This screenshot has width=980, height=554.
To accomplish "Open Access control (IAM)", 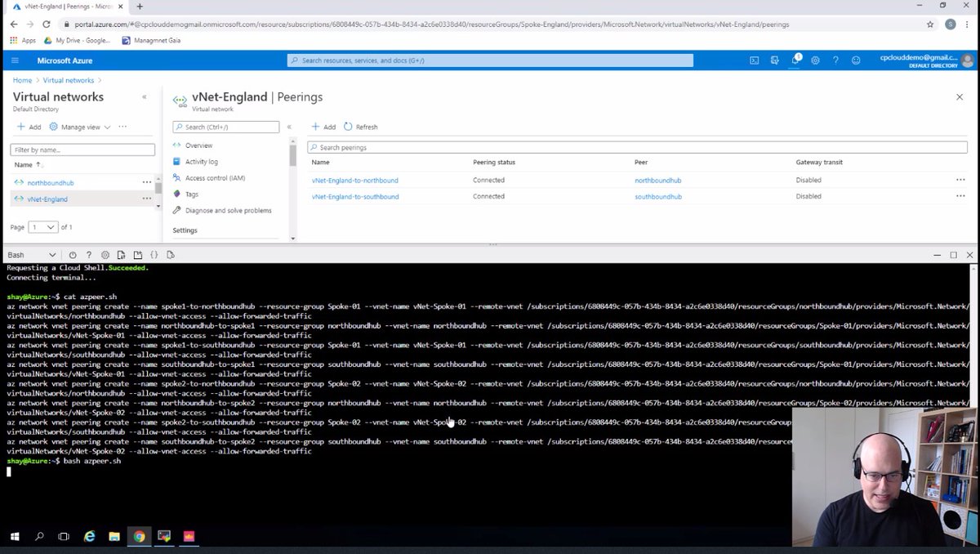I will pos(215,178).
